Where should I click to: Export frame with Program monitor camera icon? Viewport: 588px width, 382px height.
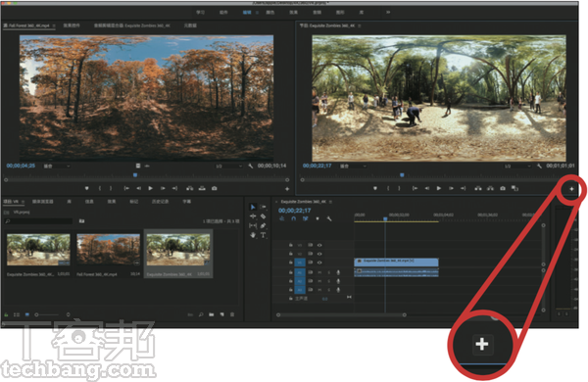point(503,188)
